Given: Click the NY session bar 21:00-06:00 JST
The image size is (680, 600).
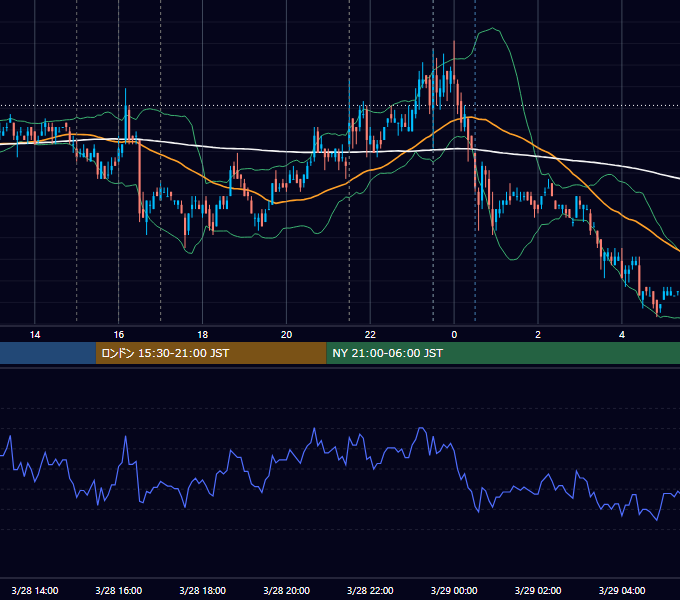Looking at the screenshot, I should click(503, 353).
